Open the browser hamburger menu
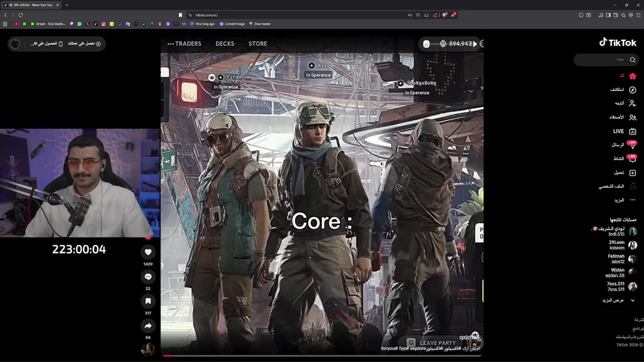 coord(639,15)
